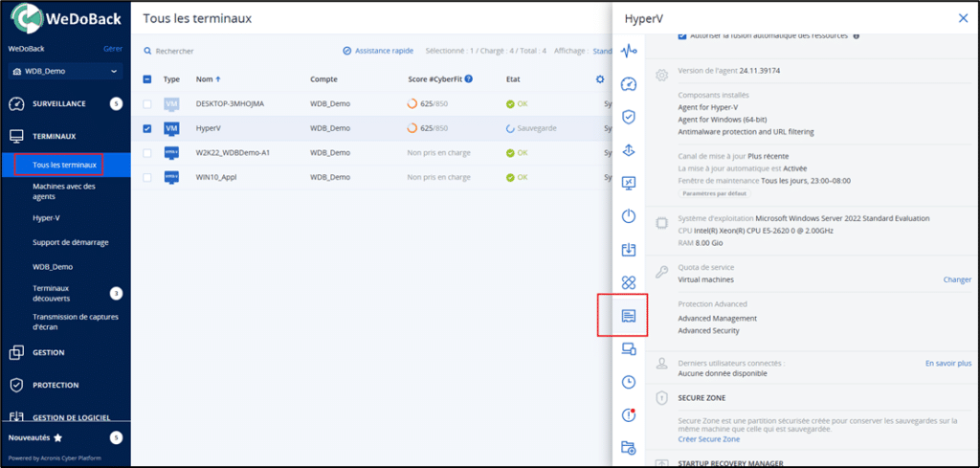Click the info icon beside fusion automatique
The image size is (980, 468).
tap(857, 35)
